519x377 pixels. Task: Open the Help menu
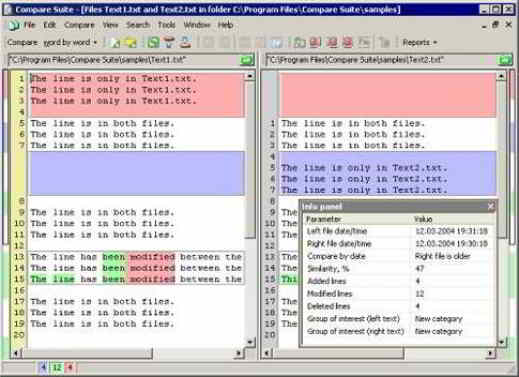225,25
